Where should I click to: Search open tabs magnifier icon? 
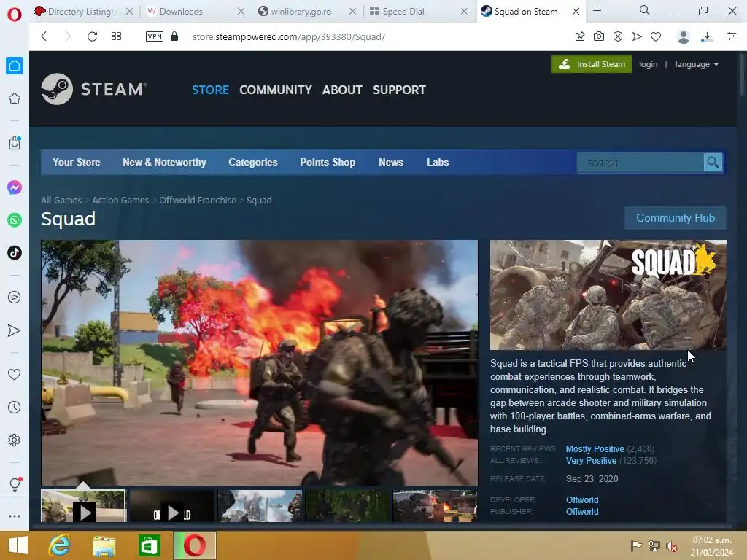(x=645, y=10)
